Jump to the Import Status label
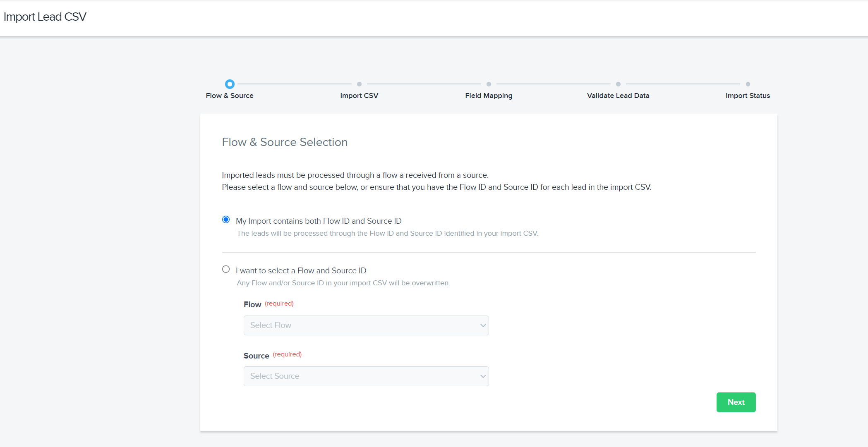Image resolution: width=868 pixels, height=447 pixels. point(748,96)
